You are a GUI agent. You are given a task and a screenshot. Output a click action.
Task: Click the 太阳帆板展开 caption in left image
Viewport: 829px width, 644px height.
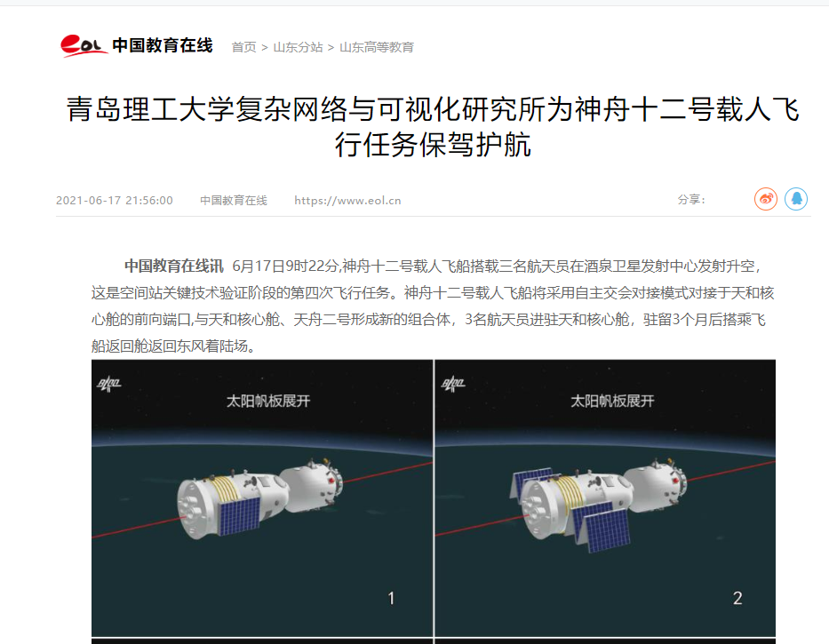click(x=268, y=401)
